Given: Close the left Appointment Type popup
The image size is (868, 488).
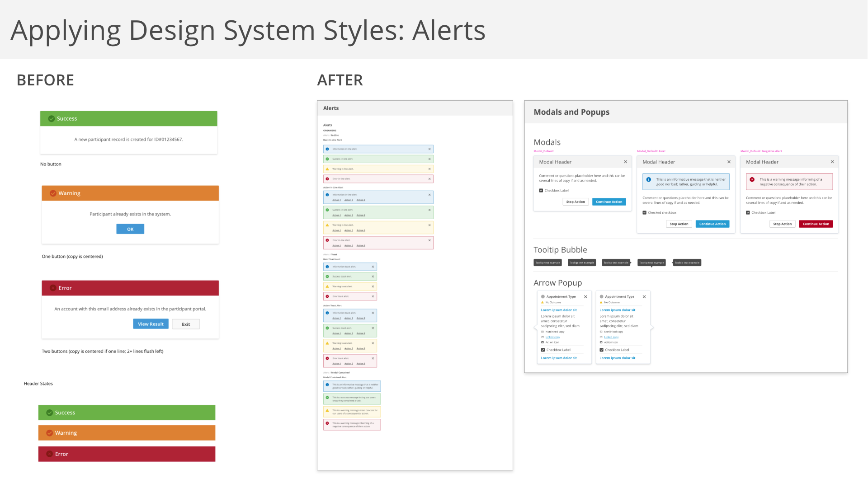Looking at the screenshot, I should tap(585, 297).
